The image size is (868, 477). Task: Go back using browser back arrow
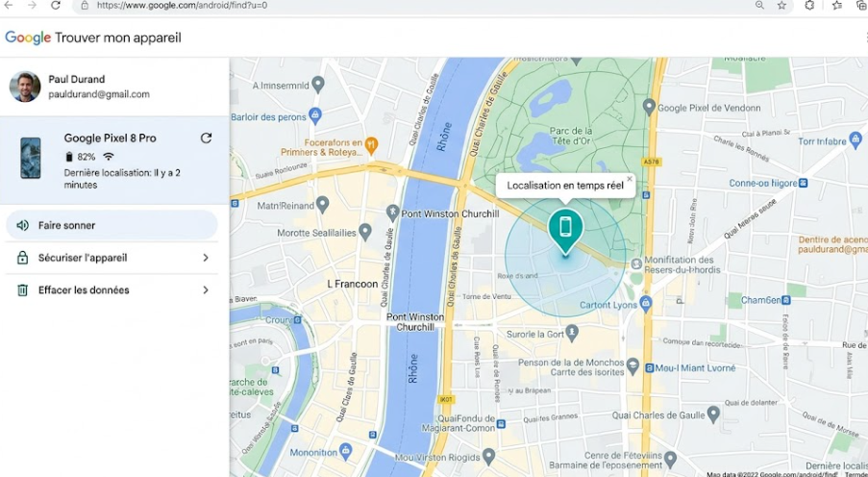click(x=9, y=5)
